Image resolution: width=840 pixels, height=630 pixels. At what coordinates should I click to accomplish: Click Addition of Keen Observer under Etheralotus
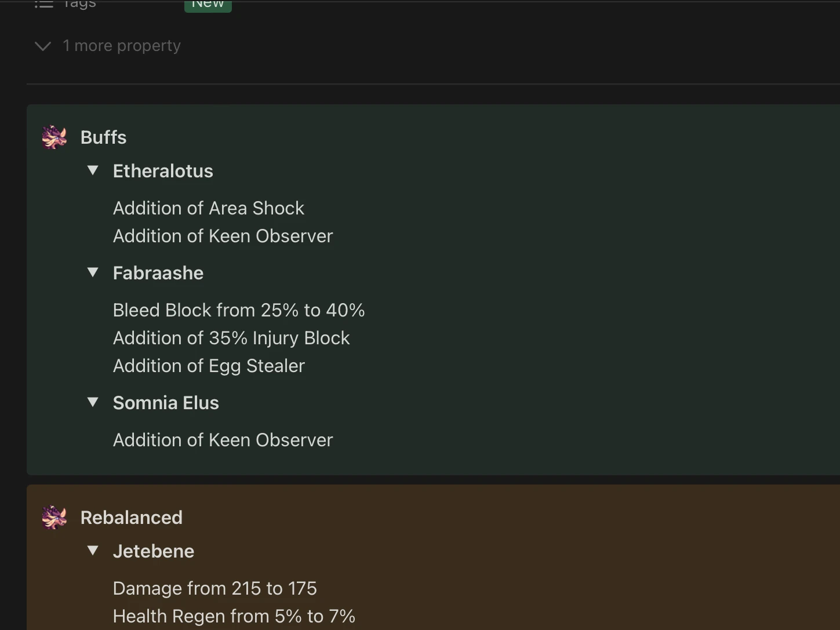point(223,236)
